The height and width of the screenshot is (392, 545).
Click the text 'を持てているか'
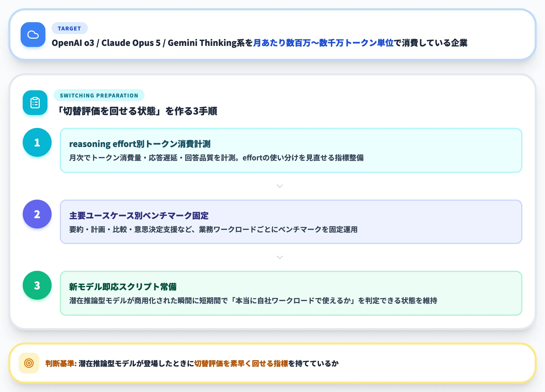coord(314,363)
